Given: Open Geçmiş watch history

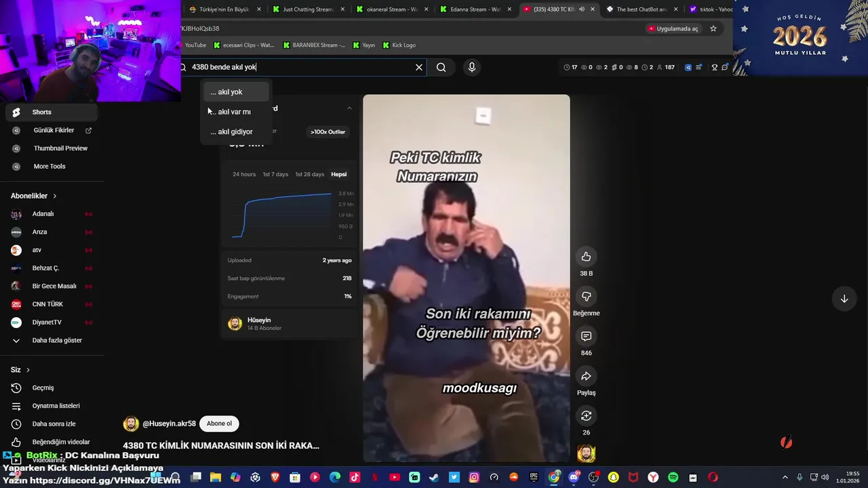Looking at the screenshot, I should (x=52, y=388).
